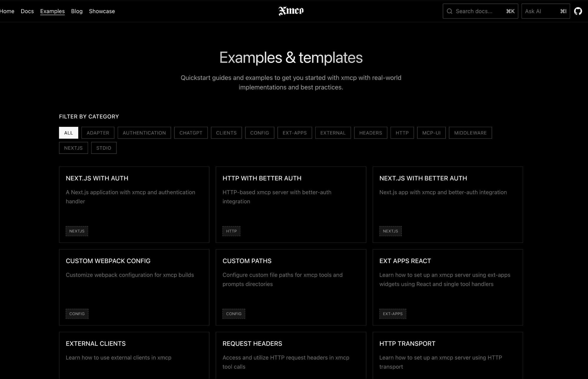Open the Blog nav link
The image size is (588, 379).
(77, 11)
